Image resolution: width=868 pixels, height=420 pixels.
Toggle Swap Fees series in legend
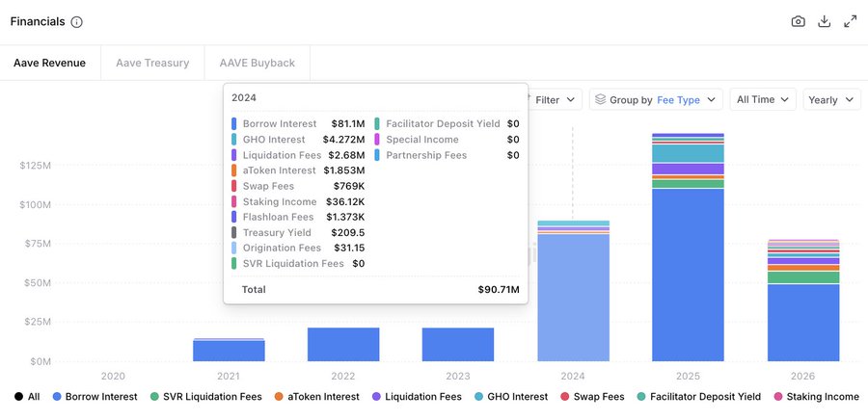(x=592, y=396)
